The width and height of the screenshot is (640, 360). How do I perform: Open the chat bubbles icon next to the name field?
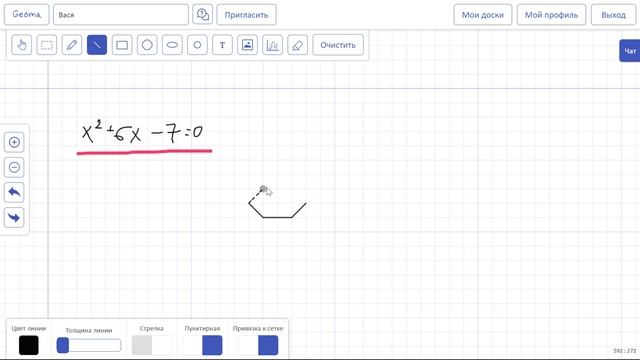202,15
